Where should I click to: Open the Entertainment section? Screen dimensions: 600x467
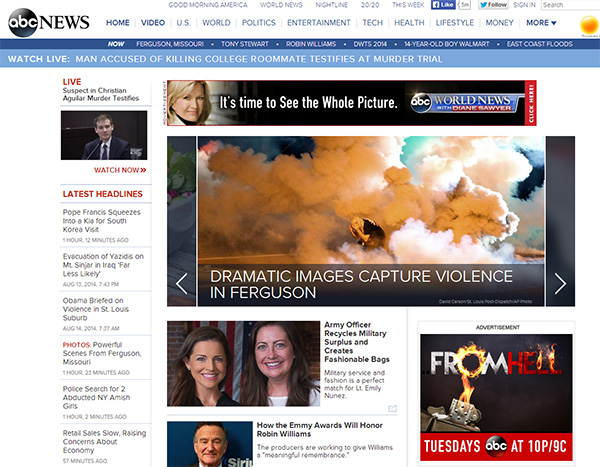pyautogui.click(x=319, y=22)
